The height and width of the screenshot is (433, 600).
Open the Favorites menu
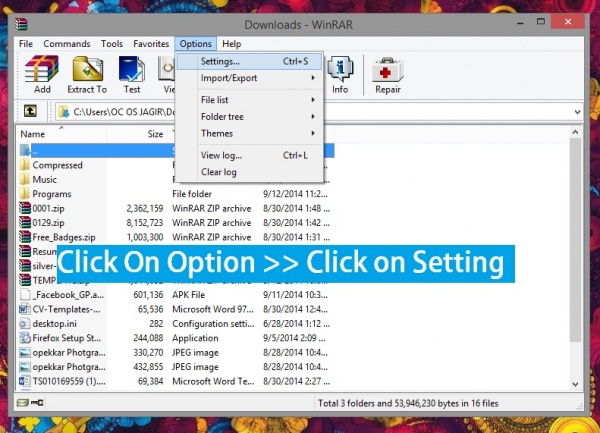(x=151, y=44)
